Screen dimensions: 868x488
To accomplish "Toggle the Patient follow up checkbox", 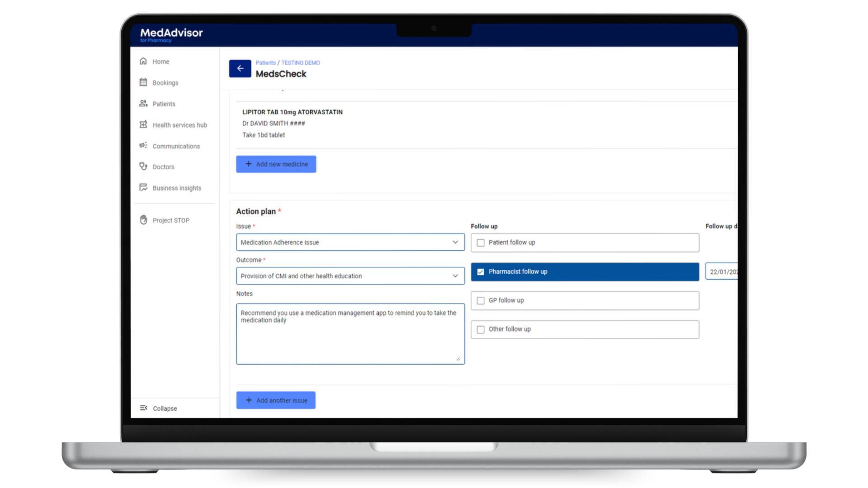I will click(481, 242).
